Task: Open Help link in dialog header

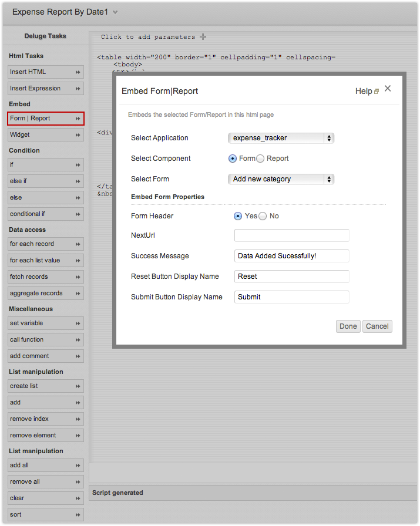Action: [367, 91]
